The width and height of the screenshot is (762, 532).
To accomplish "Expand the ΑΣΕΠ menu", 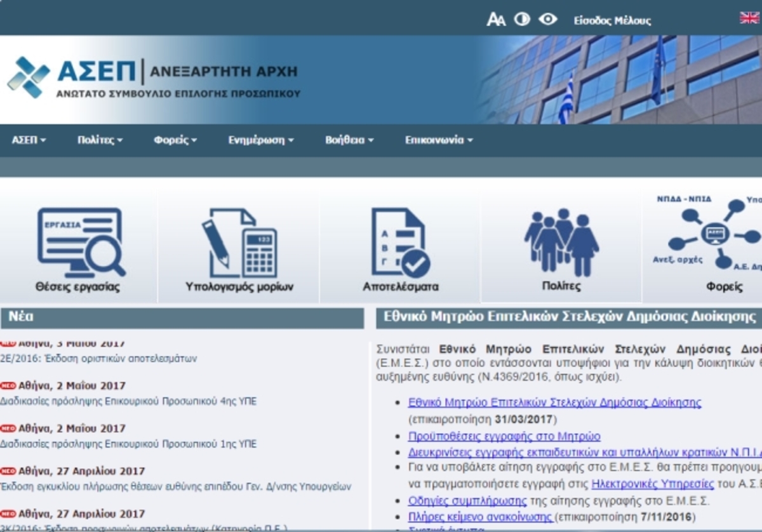I will coord(29,140).
